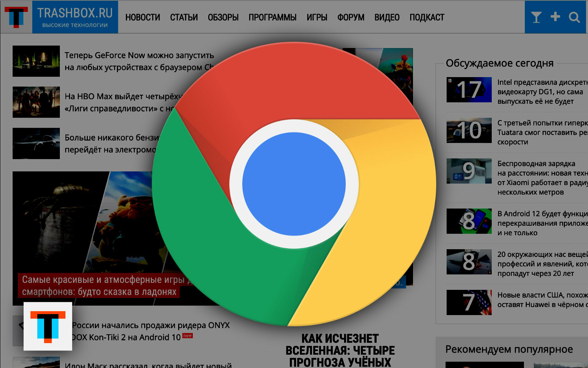
Task: Click the '20 окружающих нас вещей' thumbnail
Action: tap(469, 262)
